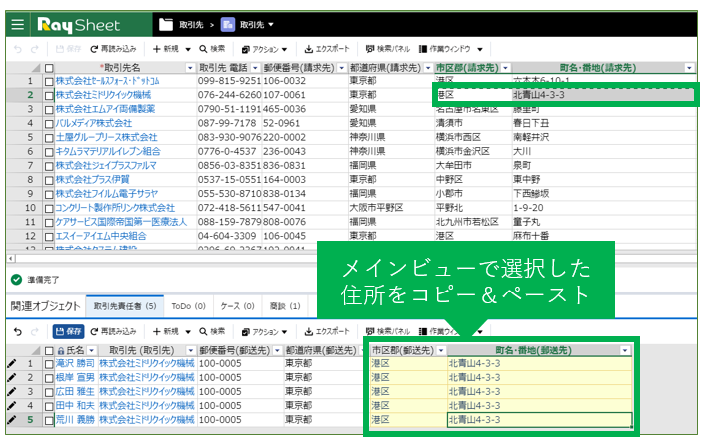The image size is (707, 439).
Task: Click pencil edit icon for 滝沢 勝司 row
Action: pyautogui.click(x=12, y=363)
